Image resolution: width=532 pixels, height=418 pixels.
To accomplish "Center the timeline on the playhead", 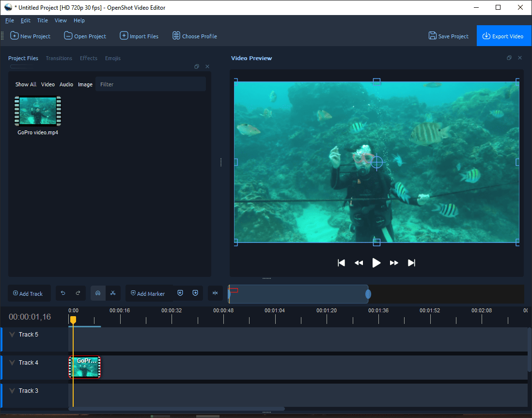I will tap(215, 293).
